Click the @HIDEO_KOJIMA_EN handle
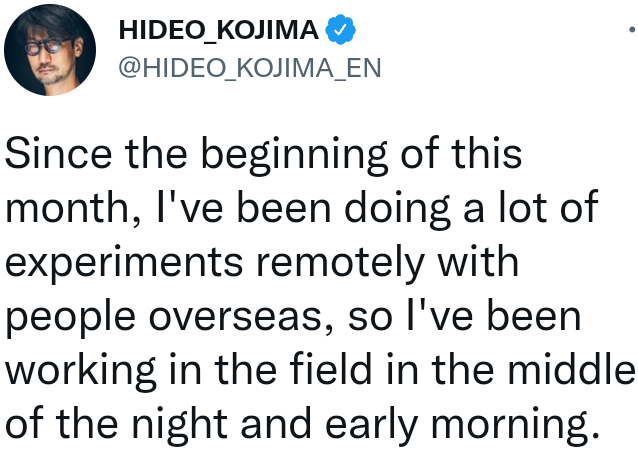Screen dimensions: 638x450 [x=250, y=68]
